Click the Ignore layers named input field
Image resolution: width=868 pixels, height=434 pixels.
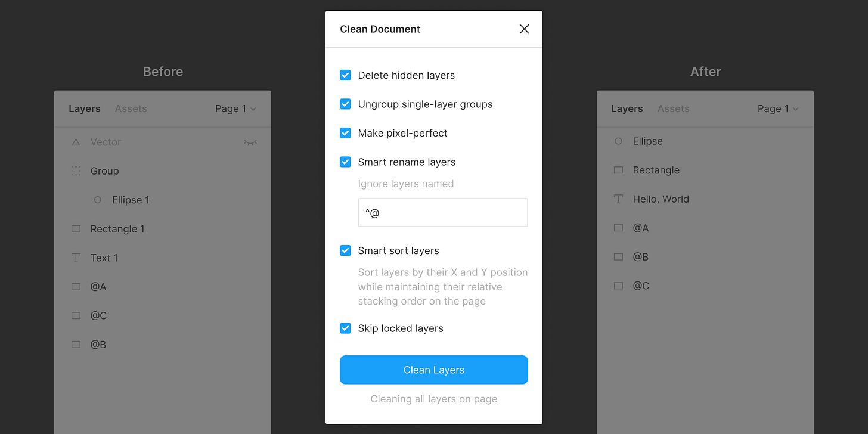[x=443, y=212]
